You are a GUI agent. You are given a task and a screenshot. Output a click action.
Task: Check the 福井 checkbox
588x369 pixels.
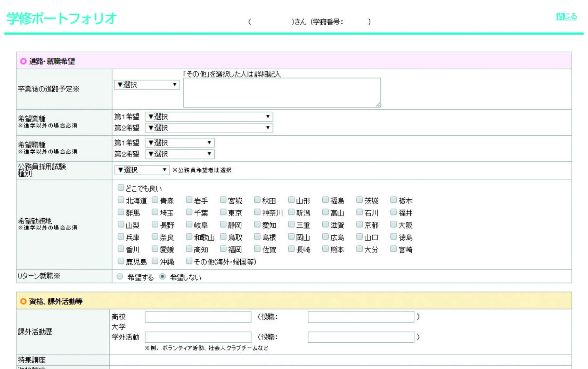[393, 212]
